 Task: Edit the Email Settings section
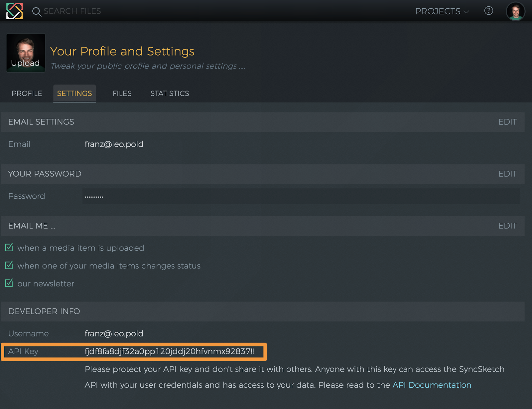pos(507,122)
